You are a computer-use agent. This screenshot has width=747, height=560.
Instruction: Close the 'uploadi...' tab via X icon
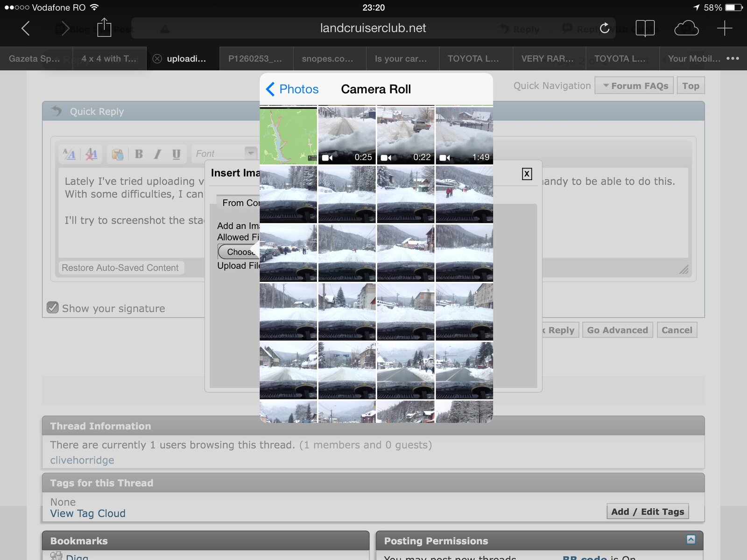click(x=157, y=59)
